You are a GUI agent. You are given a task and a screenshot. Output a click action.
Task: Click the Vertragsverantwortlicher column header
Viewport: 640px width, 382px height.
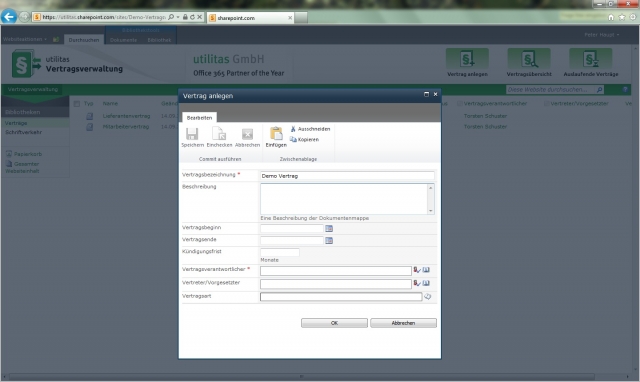[495, 104]
